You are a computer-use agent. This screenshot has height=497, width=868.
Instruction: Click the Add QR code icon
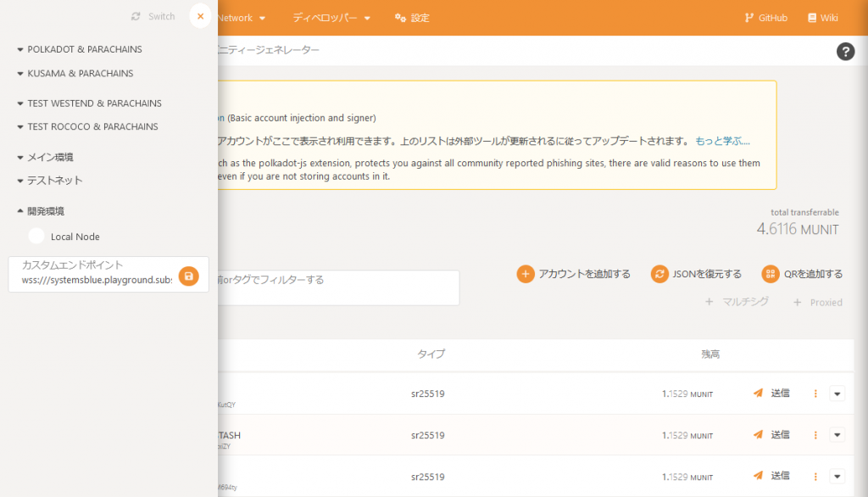pyautogui.click(x=770, y=274)
